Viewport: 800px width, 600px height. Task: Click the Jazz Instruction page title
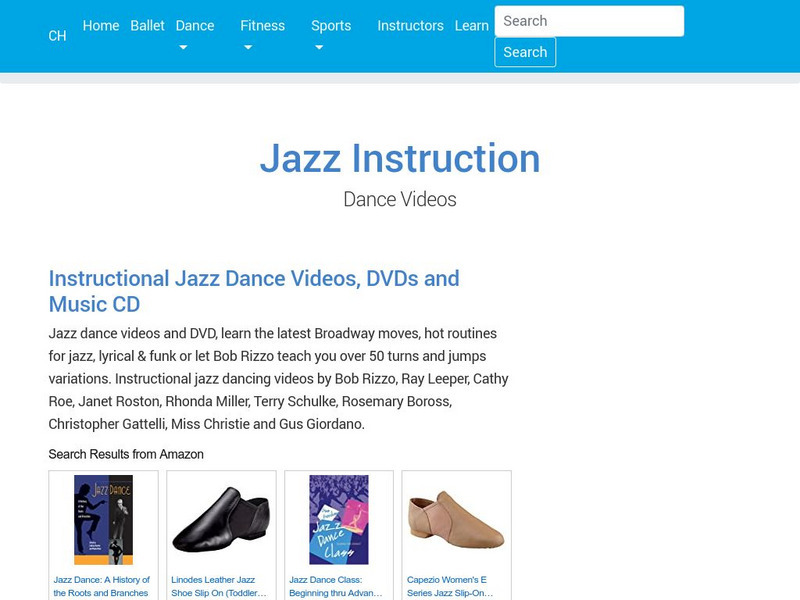click(401, 158)
